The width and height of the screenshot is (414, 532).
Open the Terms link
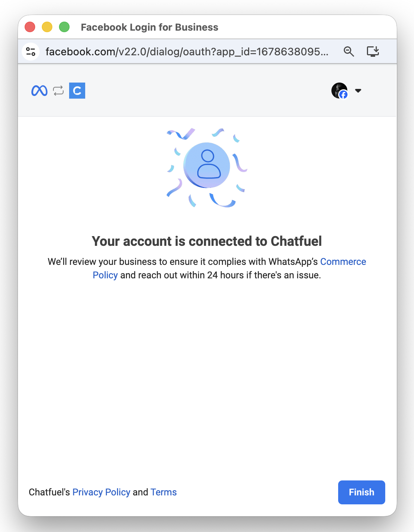(164, 492)
